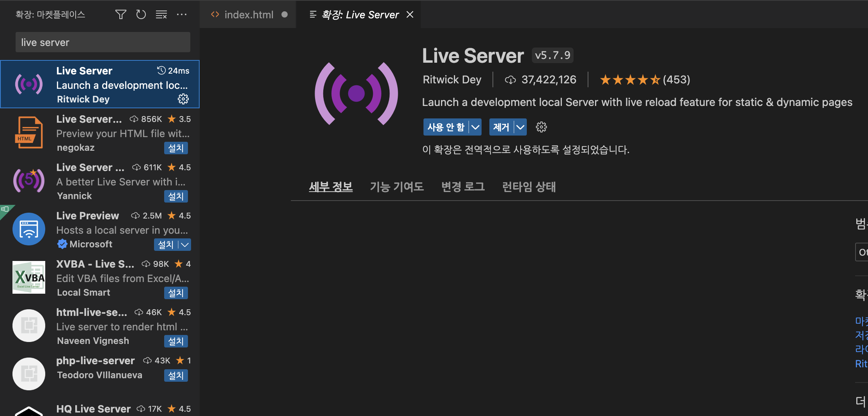Open the marketplace more actions menu
Viewport: 868px width, 416px height.
[x=182, y=15]
